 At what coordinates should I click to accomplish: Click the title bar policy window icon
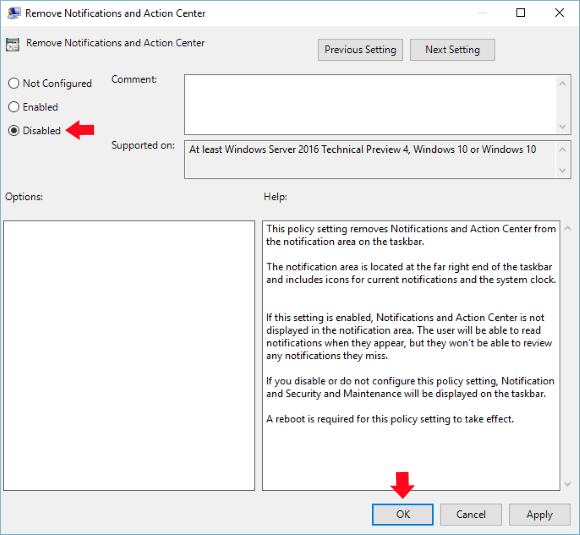(x=14, y=13)
